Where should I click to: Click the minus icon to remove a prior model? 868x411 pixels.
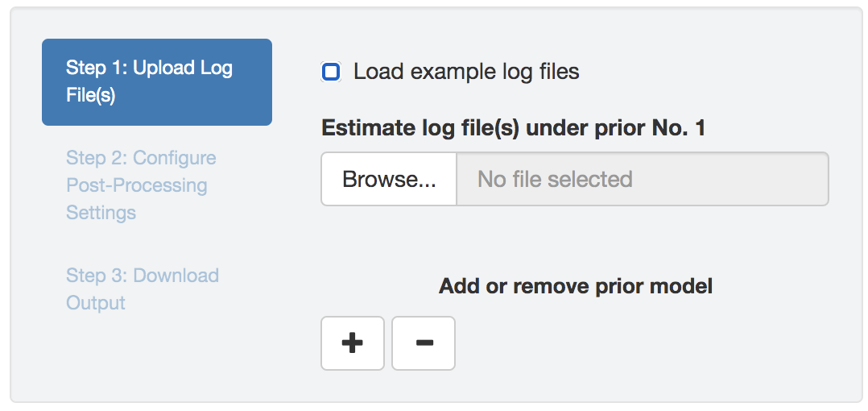click(x=424, y=343)
